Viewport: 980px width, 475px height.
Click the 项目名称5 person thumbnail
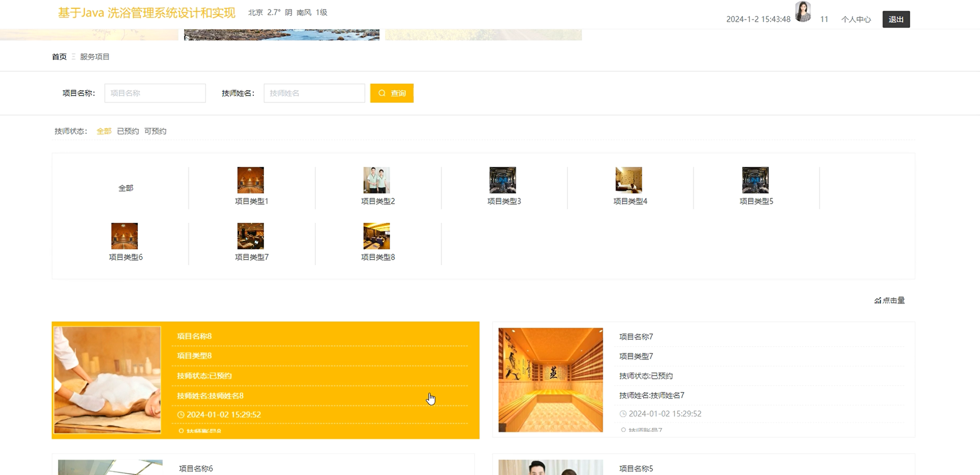coord(551,467)
